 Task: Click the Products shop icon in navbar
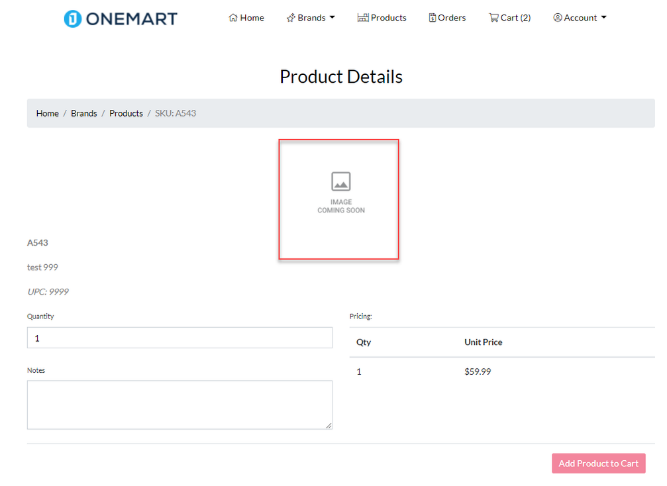point(363,18)
